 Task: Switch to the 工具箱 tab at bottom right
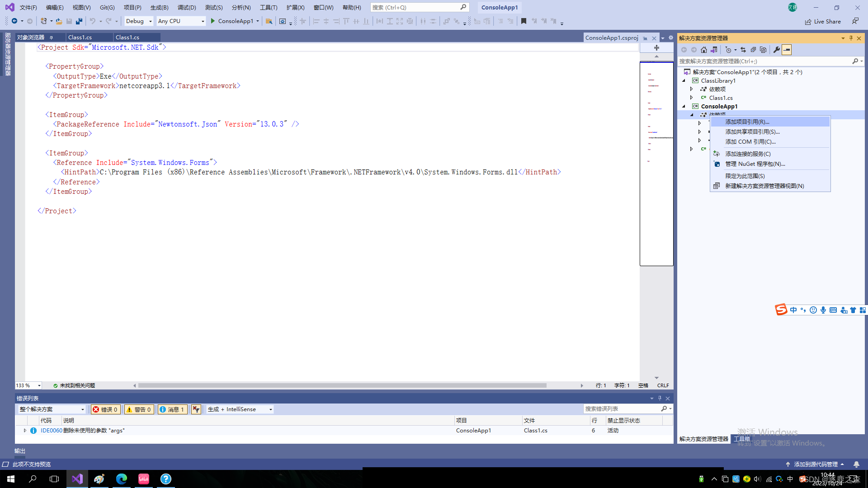[x=741, y=439]
